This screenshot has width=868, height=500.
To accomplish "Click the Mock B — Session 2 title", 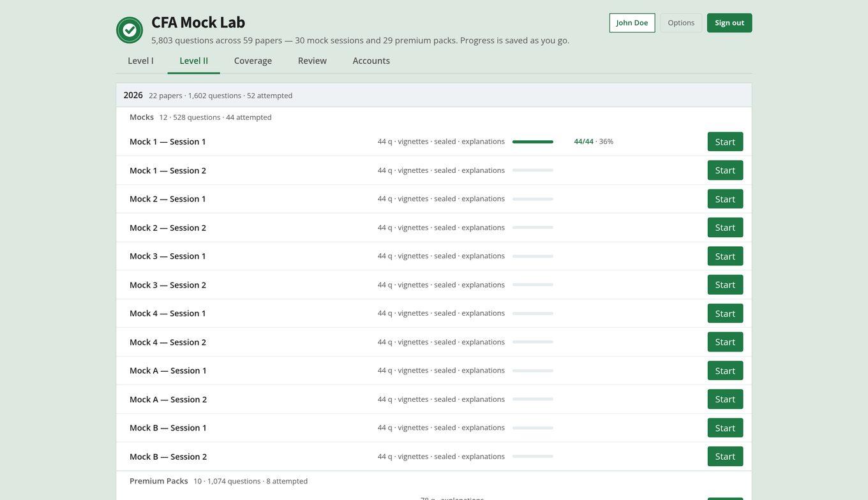I will (168, 457).
